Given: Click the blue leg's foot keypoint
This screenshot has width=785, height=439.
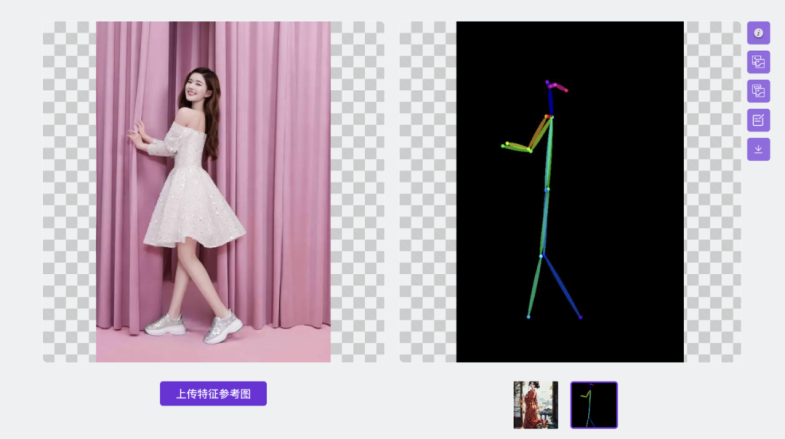Looking at the screenshot, I should click(580, 317).
